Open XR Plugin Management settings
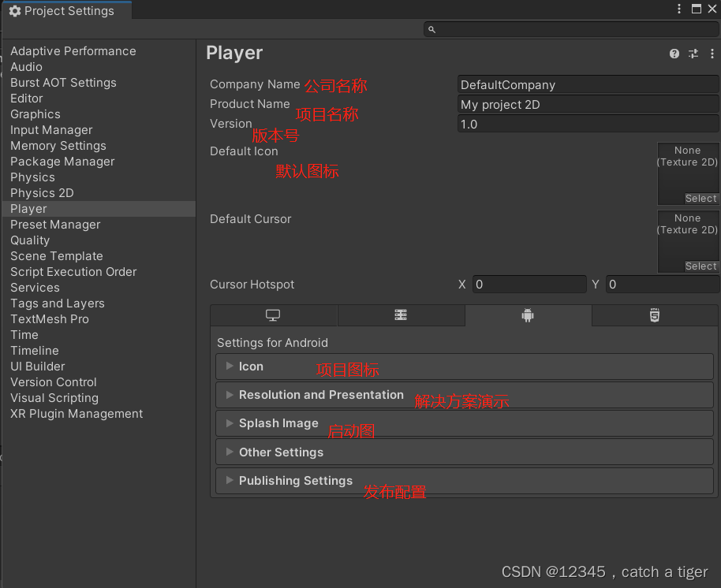721x588 pixels. (x=77, y=414)
